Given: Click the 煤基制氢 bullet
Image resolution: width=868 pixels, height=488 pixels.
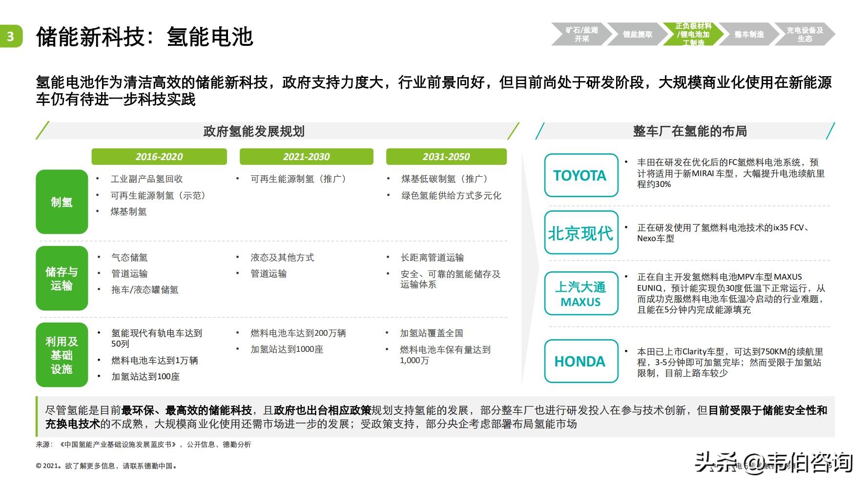Looking at the screenshot, I should pyautogui.click(x=128, y=211).
